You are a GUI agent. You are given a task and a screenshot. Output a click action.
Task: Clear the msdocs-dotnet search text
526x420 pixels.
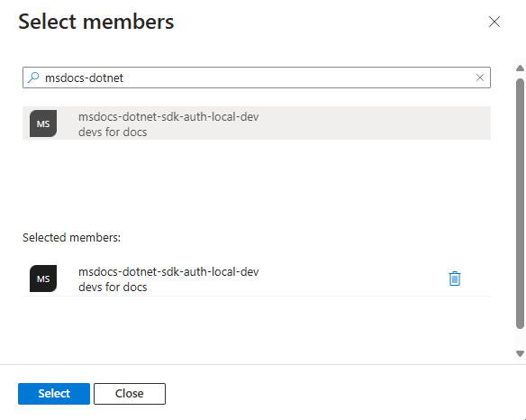pos(480,78)
